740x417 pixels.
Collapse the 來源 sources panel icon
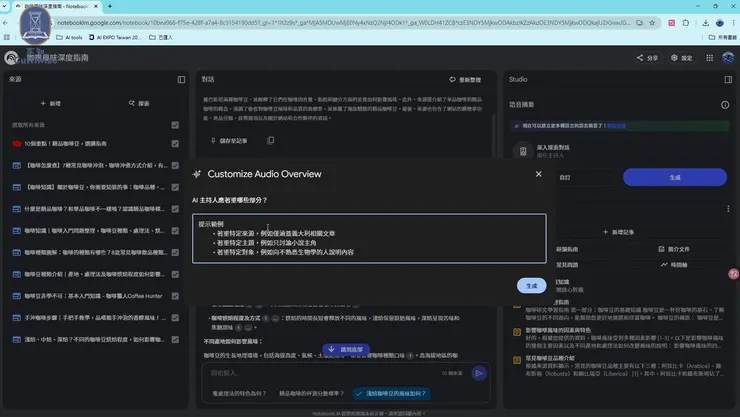click(181, 79)
